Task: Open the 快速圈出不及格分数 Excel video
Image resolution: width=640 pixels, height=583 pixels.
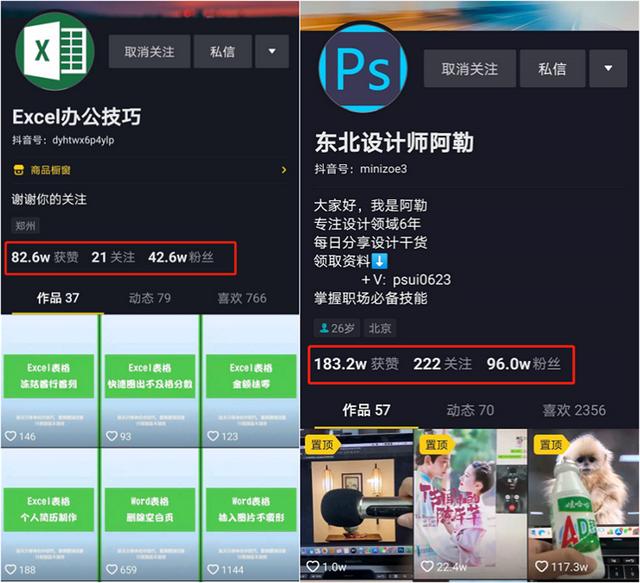Action: pos(150,381)
